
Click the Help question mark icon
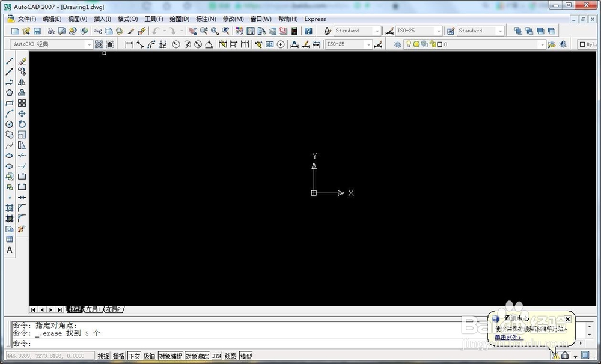point(308,31)
